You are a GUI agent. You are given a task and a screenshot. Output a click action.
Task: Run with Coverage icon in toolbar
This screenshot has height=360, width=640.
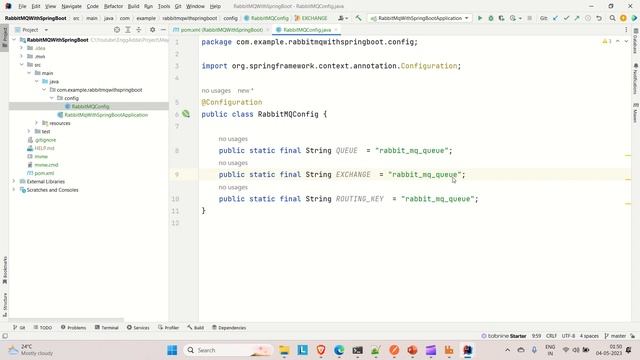(x=501, y=18)
